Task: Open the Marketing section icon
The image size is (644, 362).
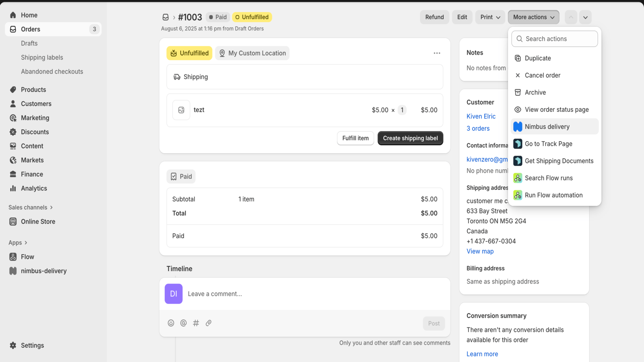Action: pos(13,117)
